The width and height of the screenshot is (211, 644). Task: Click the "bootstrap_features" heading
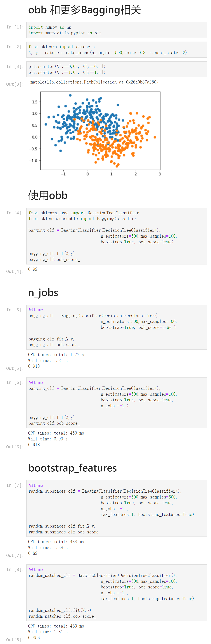[x=72, y=468]
